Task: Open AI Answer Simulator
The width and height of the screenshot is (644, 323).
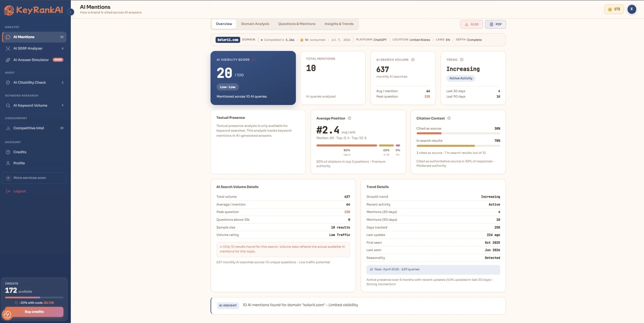Action: 34,60
